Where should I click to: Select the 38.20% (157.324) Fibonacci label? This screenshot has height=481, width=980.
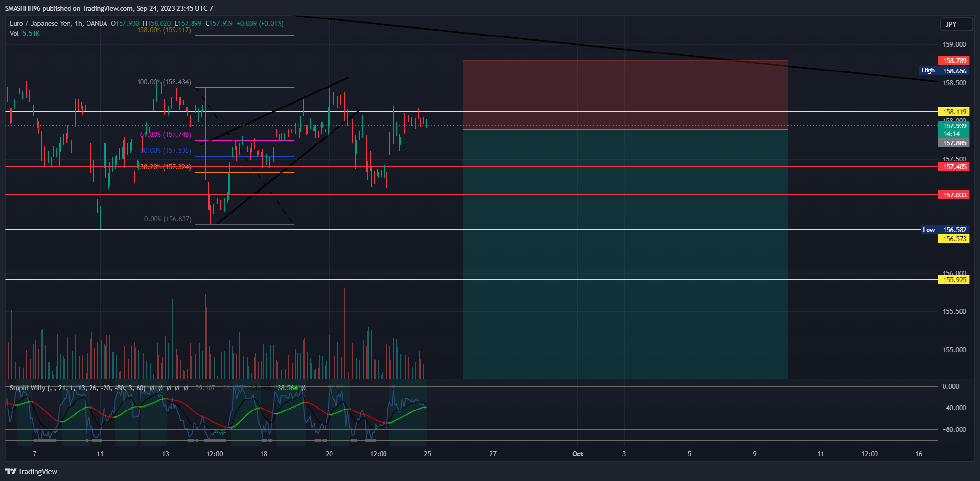pos(165,167)
